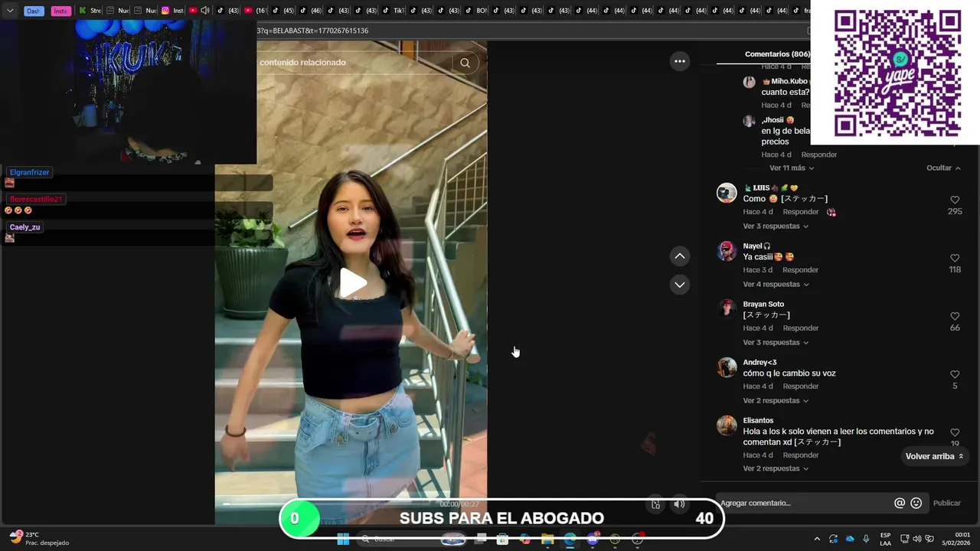Reply to LUIS comment via Responder

tap(800, 212)
